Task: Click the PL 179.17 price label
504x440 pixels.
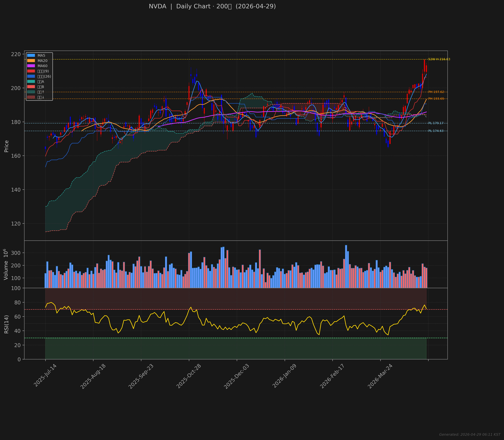Action: 436,123
